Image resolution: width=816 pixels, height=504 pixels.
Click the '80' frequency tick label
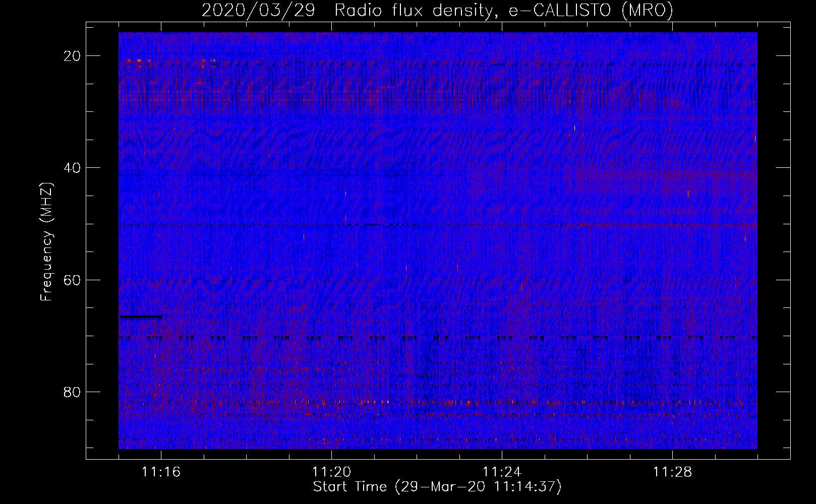[x=73, y=392]
